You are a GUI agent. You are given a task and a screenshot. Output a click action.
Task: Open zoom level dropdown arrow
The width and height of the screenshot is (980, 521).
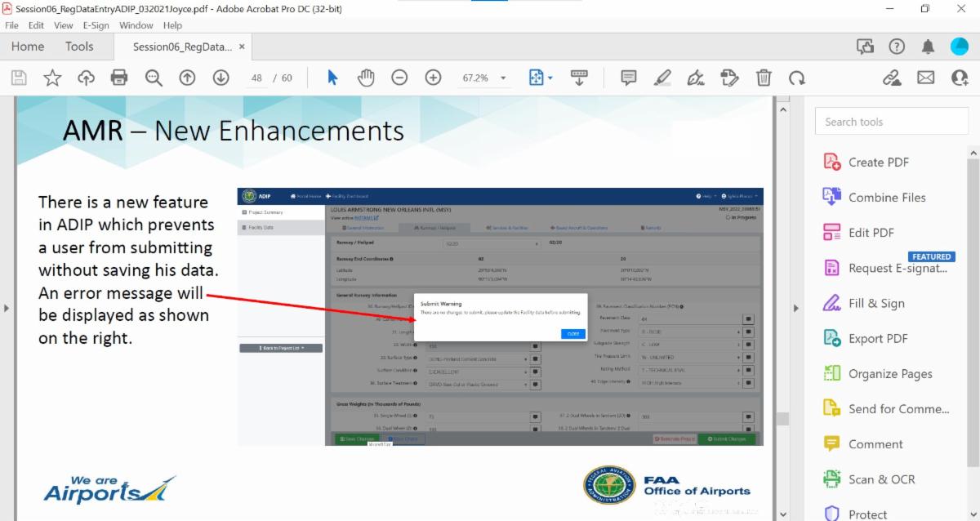(x=503, y=78)
